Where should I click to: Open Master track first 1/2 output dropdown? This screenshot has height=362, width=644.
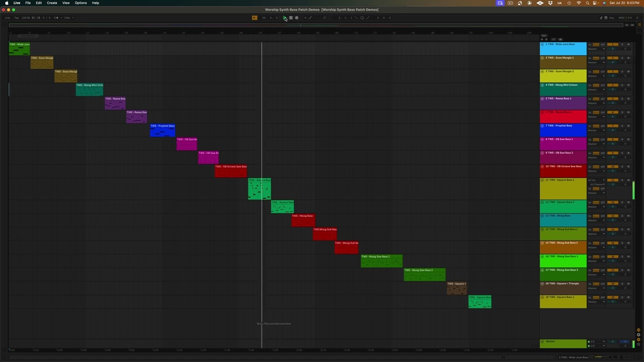tap(597, 341)
